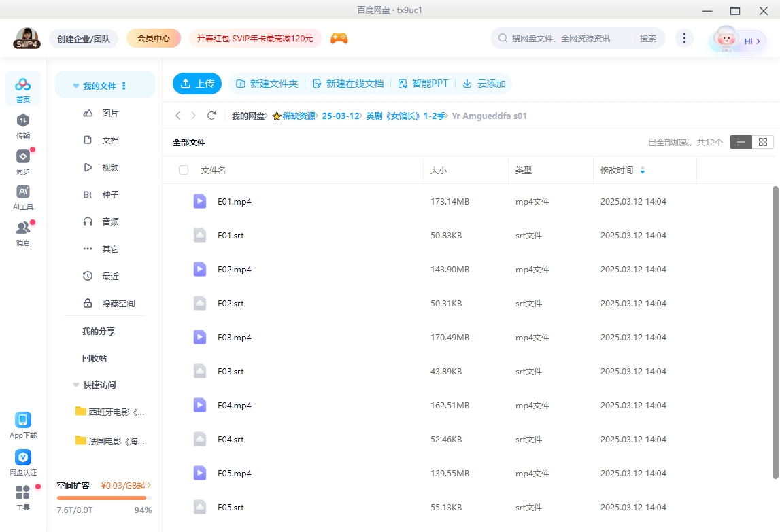The width and height of the screenshot is (780, 532).
Task: Click the E04.mp4 video file icon
Action: pos(200,405)
